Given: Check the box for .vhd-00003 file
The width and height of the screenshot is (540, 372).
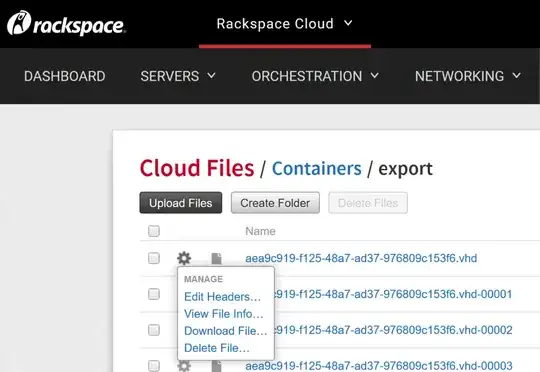Looking at the screenshot, I should [154, 365].
